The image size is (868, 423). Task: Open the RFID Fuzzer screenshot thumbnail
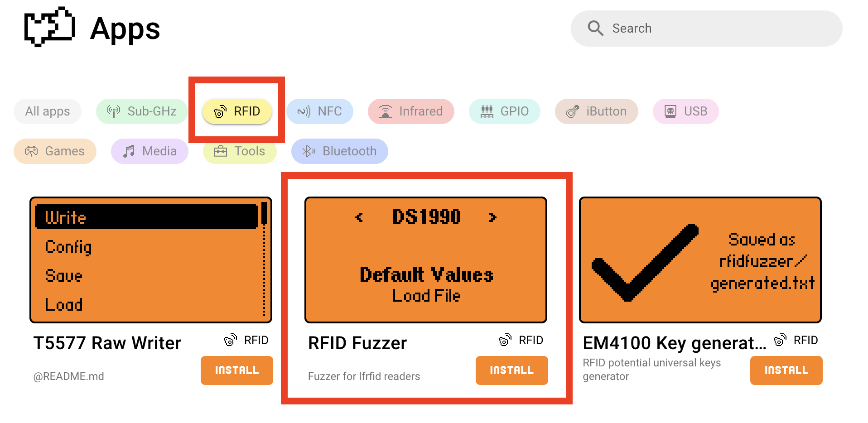pyautogui.click(x=426, y=260)
